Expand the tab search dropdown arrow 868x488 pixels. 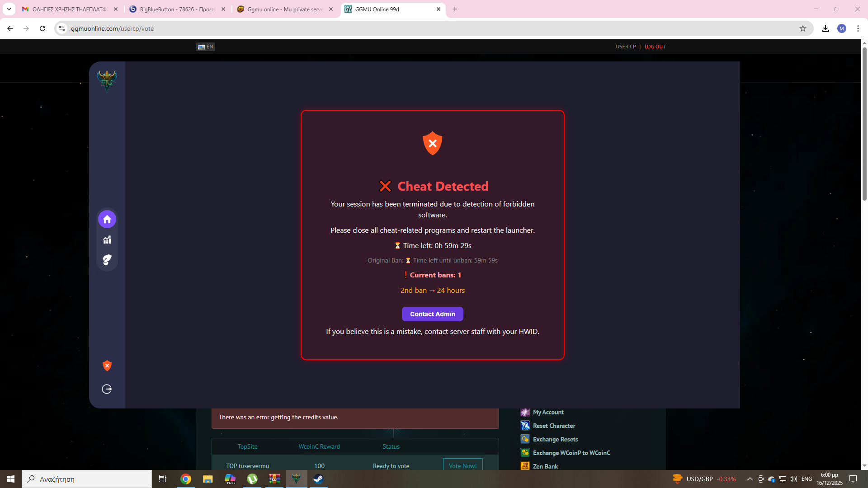(9, 9)
